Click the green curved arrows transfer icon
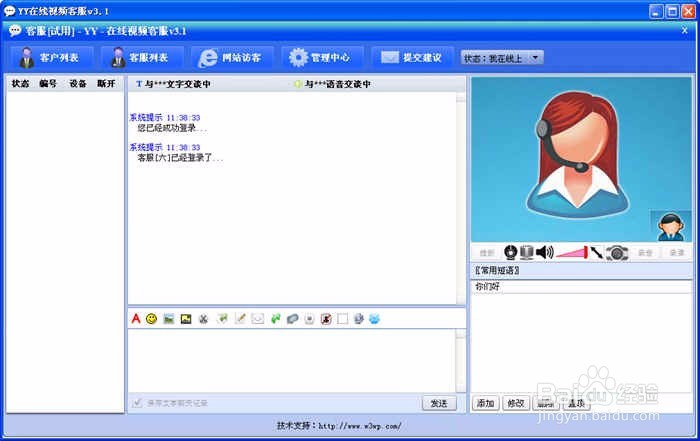The image size is (700, 441). coord(275,319)
